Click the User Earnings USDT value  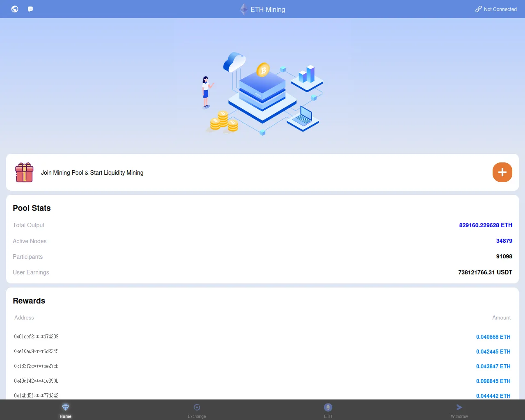pyautogui.click(x=485, y=272)
